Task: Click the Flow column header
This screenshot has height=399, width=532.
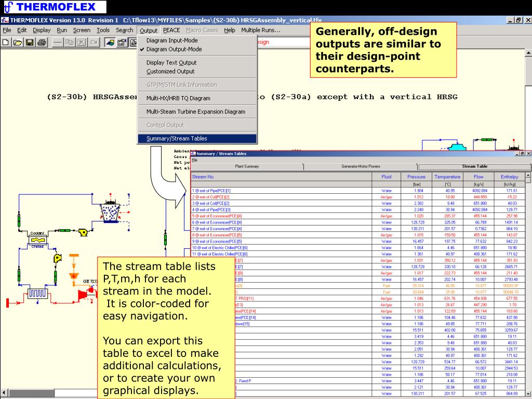Action: point(478,177)
